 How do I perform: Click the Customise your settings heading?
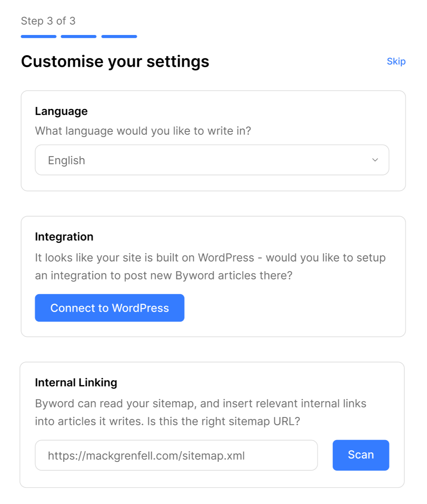[x=115, y=61]
